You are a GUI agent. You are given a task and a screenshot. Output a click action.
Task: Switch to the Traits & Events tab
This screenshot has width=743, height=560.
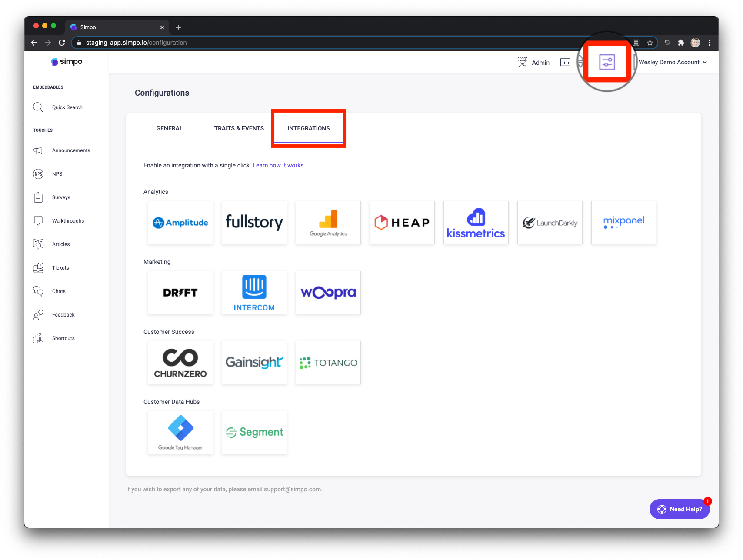239,128
